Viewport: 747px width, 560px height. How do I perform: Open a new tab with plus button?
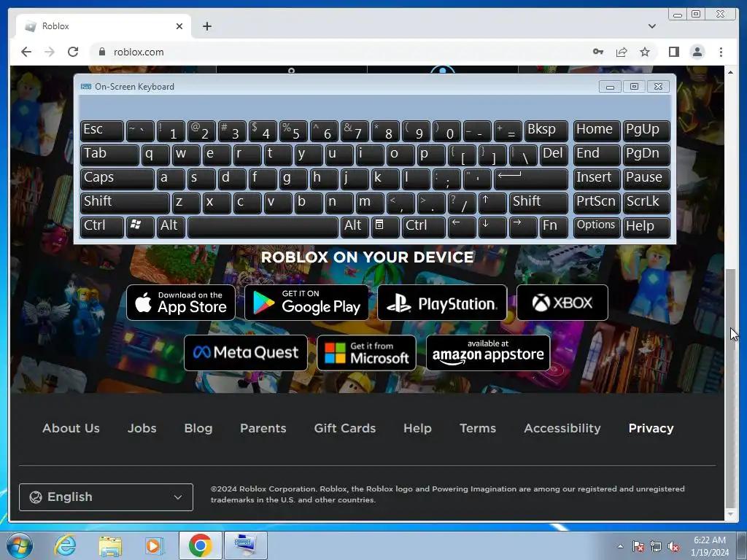[x=206, y=26]
